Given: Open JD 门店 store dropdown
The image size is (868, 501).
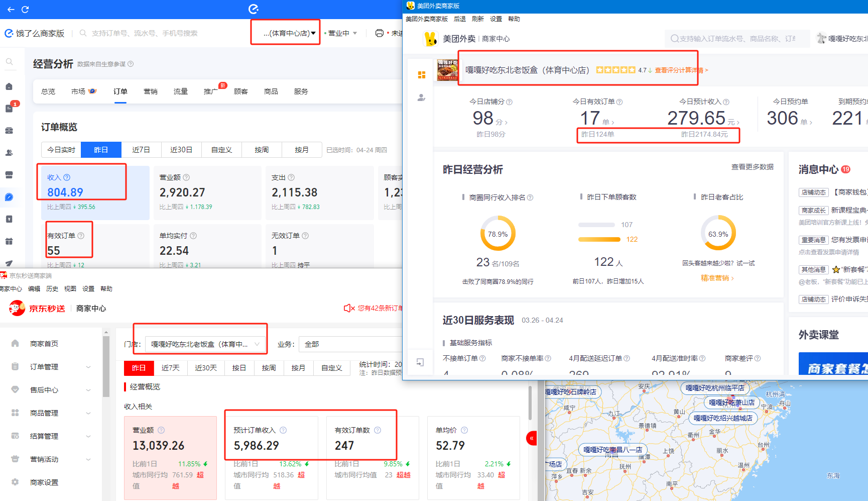Looking at the screenshot, I should pyautogui.click(x=206, y=344).
